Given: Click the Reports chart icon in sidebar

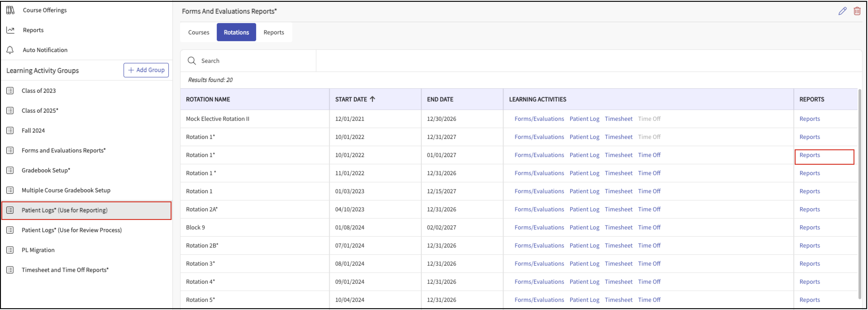Looking at the screenshot, I should coord(10,30).
